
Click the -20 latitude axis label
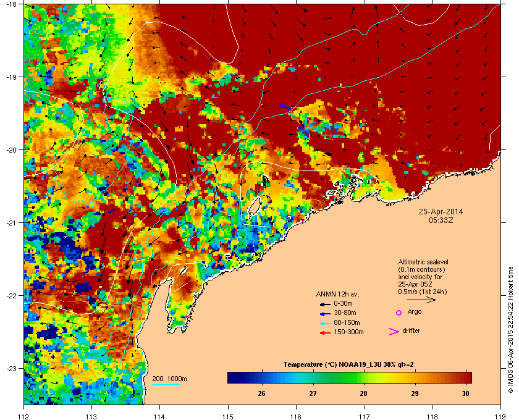[11, 150]
